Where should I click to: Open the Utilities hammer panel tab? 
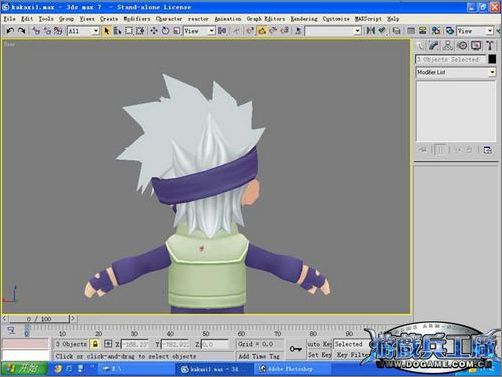pyautogui.click(x=490, y=46)
